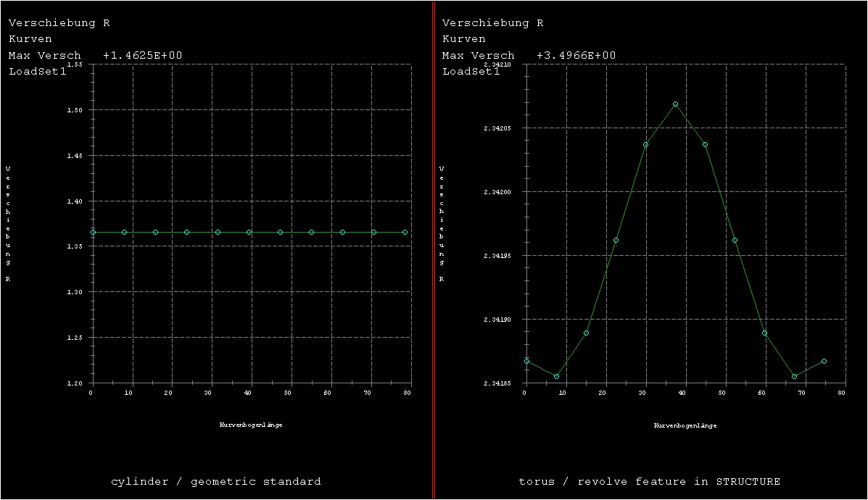Click the '2.34185' y-axis value
The width and height of the screenshot is (868, 500).
click(x=497, y=383)
